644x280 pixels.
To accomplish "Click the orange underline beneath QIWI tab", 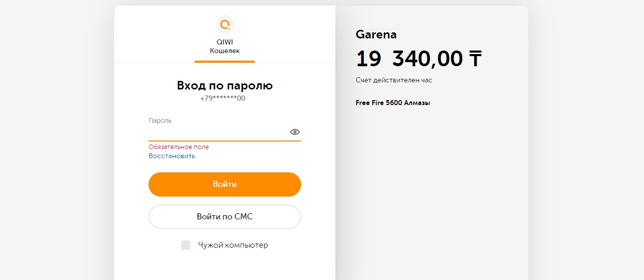I will (225, 62).
